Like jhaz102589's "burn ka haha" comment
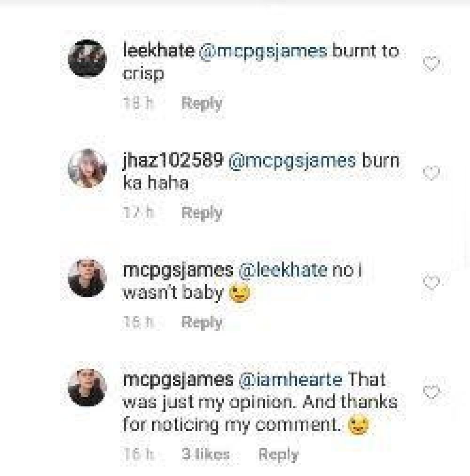Image resolution: width=470 pixels, height=476 pixels. tap(431, 173)
